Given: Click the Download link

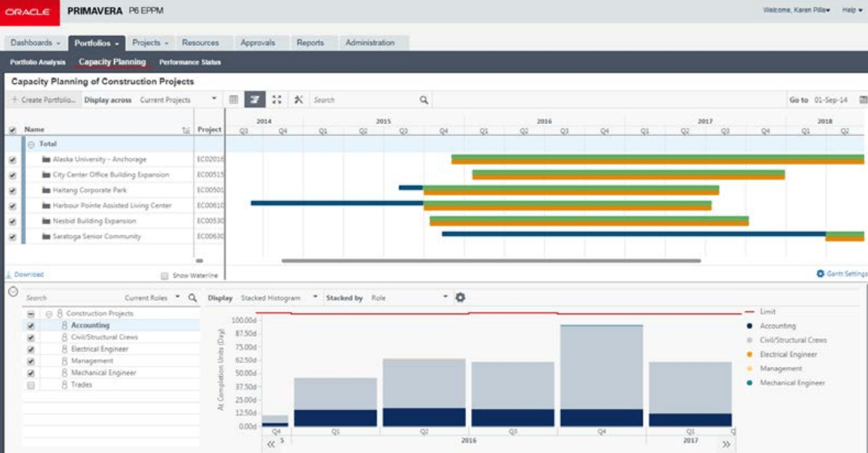Looking at the screenshot, I should [29, 275].
